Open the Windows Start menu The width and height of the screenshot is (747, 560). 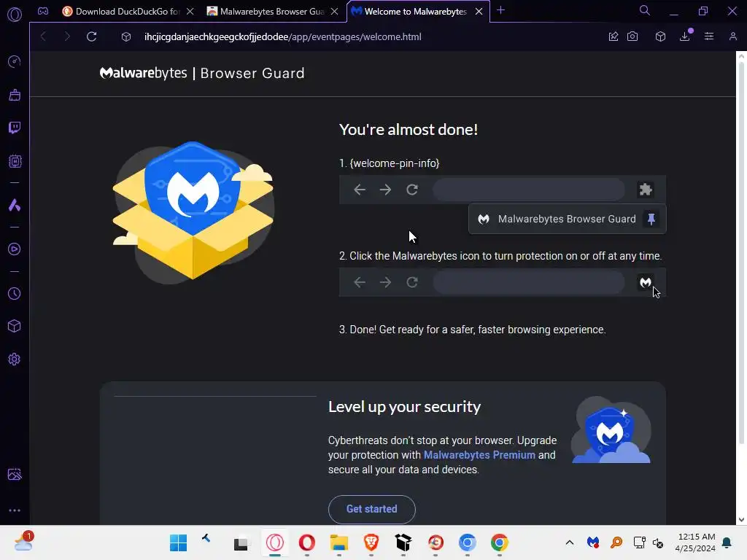(178, 542)
